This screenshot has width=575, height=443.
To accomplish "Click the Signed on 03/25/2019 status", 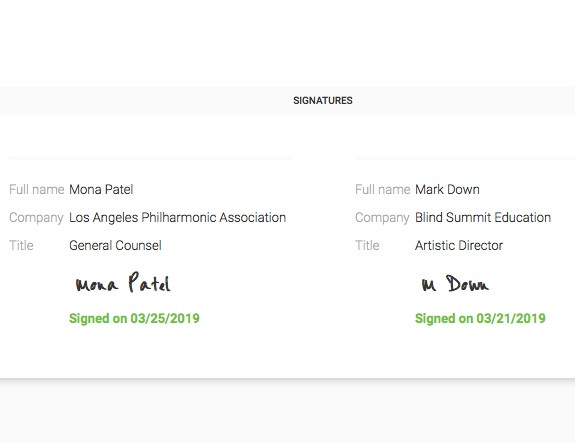I will 134,318.
